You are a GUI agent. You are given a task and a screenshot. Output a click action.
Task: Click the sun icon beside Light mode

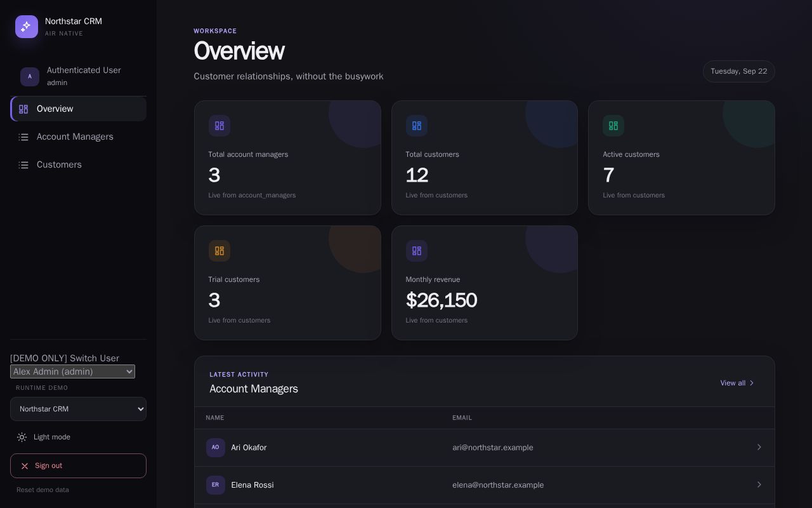tap(22, 438)
